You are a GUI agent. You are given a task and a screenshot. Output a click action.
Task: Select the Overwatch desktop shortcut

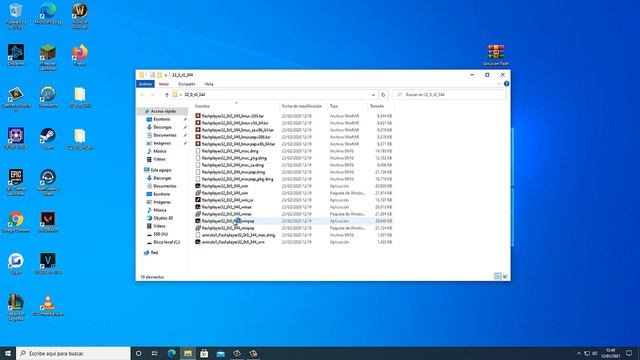click(x=48, y=97)
